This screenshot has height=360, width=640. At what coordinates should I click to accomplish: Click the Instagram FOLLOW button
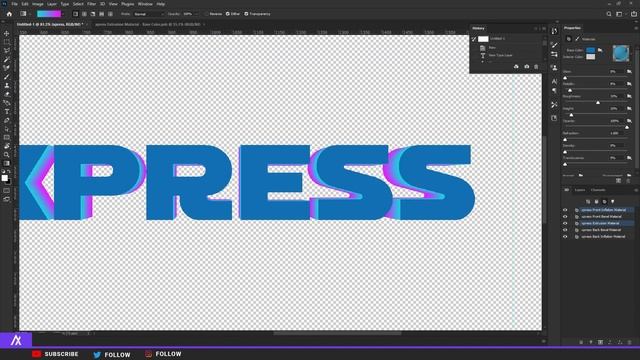[x=163, y=354]
